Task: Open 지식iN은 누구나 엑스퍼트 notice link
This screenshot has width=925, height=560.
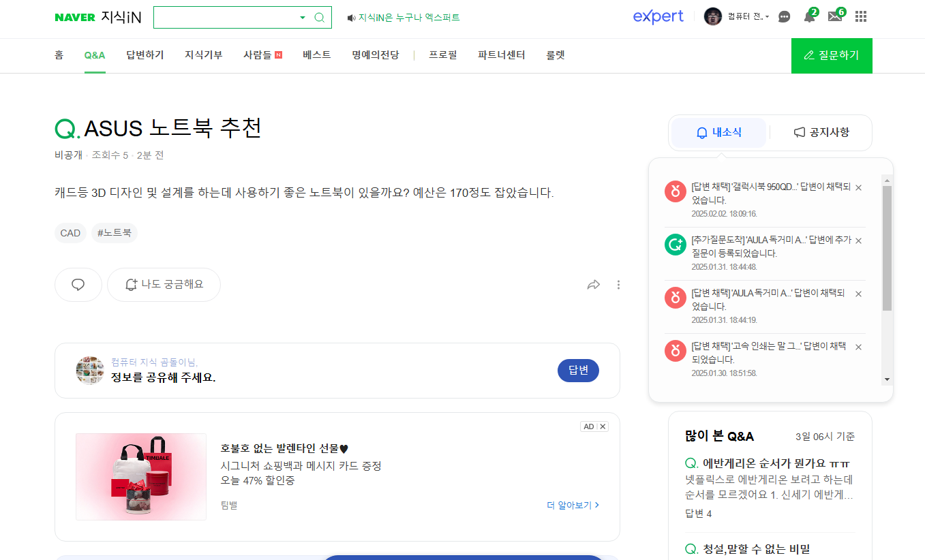Action: click(x=409, y=18)
